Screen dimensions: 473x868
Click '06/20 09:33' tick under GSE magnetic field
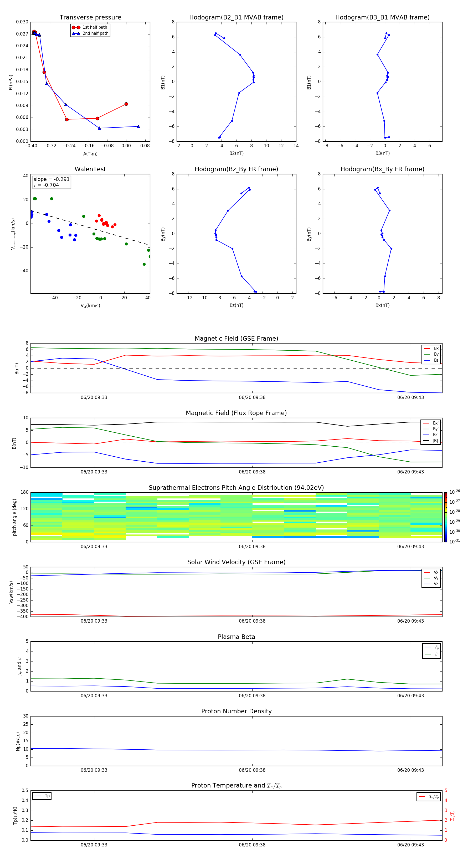[x=94, y=397]
